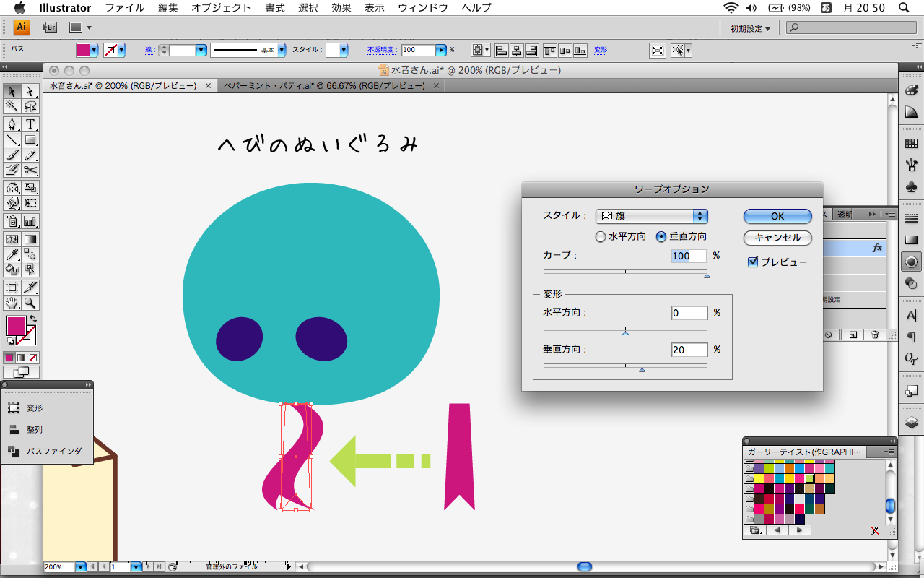Toggle the プレビュー checkbox
The height and width of the screenshot is (578, 924).
pos(753,262)
